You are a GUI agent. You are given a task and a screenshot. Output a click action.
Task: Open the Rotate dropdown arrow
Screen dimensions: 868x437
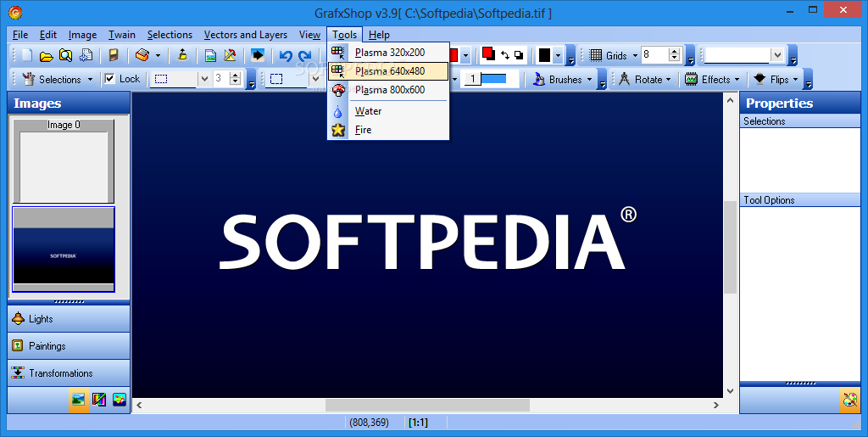pos(668,80)
